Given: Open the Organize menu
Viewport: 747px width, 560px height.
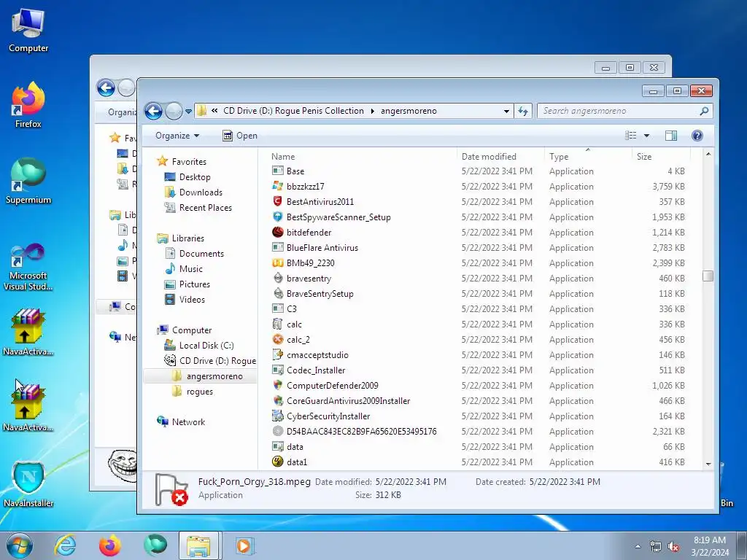Looking at the screenshot, I should coord(177,136).
